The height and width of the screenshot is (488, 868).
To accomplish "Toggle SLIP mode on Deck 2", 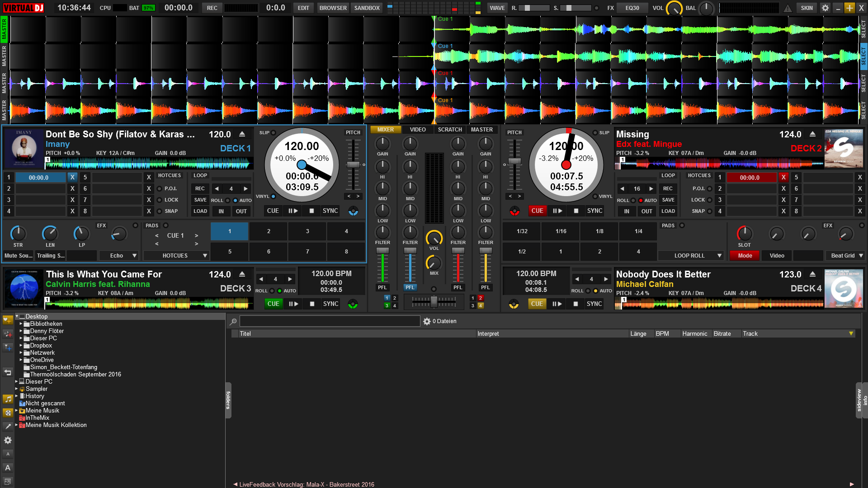I will (x=595, y=133).
